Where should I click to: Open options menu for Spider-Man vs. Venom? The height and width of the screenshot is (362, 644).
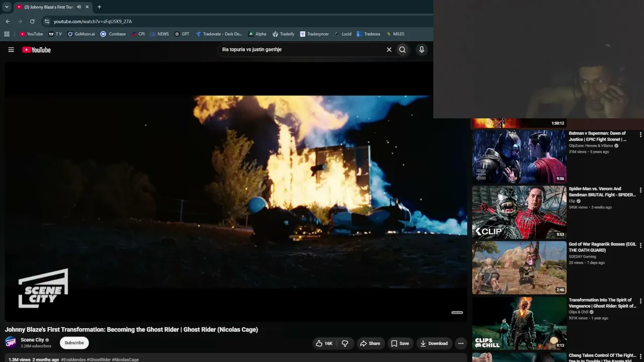click(x=640, y=190)
